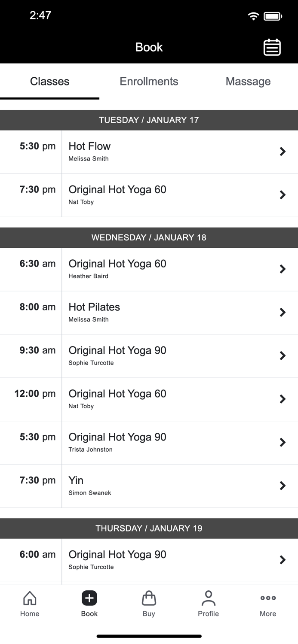The height and width of the screenshot is (644, 298).
Task: Tap the home indicator bar at screen bottom
Action: (x=149, y=636)
